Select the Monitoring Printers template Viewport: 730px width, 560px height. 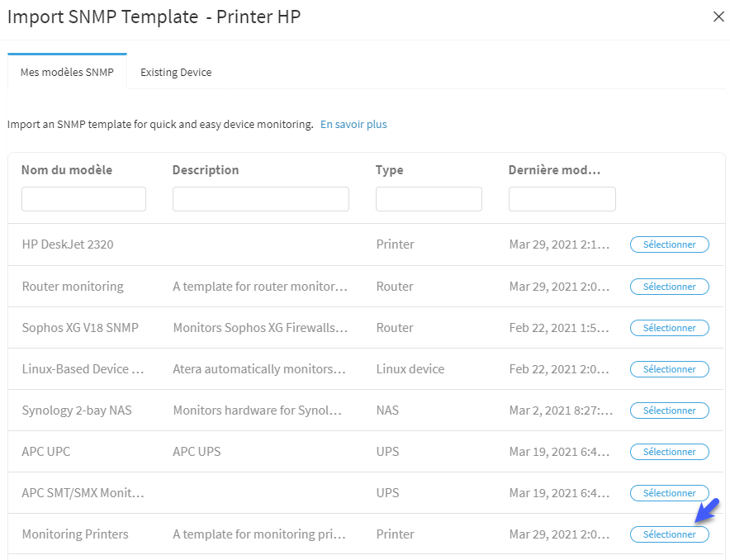coord(670,534)
